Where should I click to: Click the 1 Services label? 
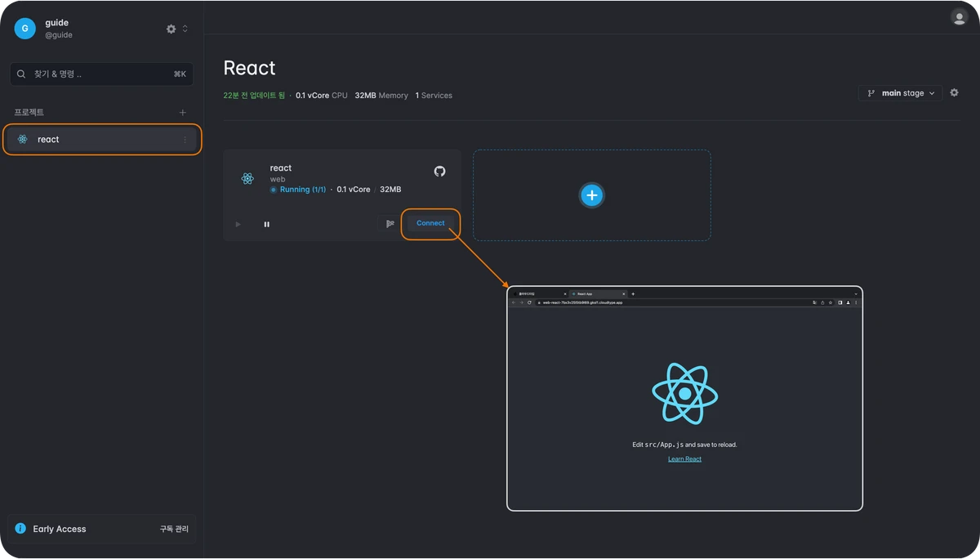point(434,96)
